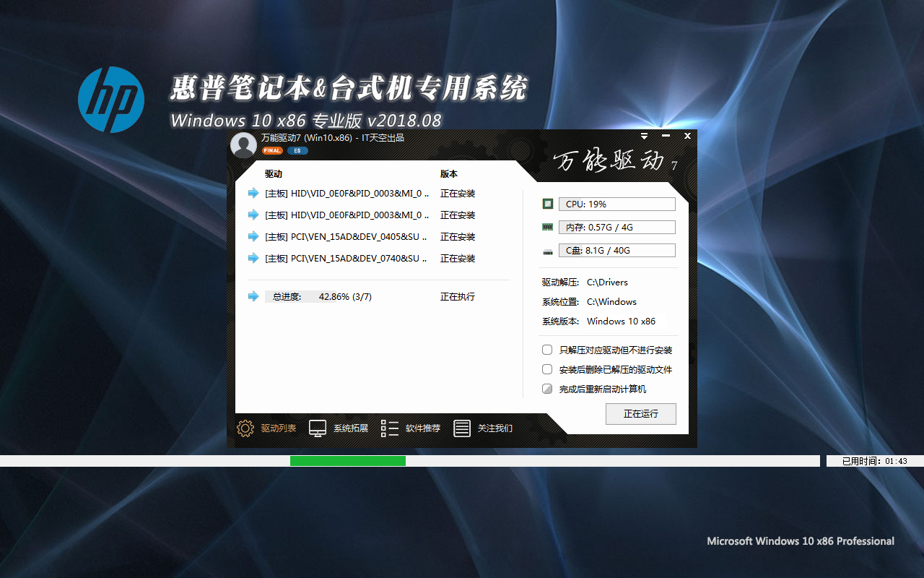Click the 正在执行 status text

(458, 297)
